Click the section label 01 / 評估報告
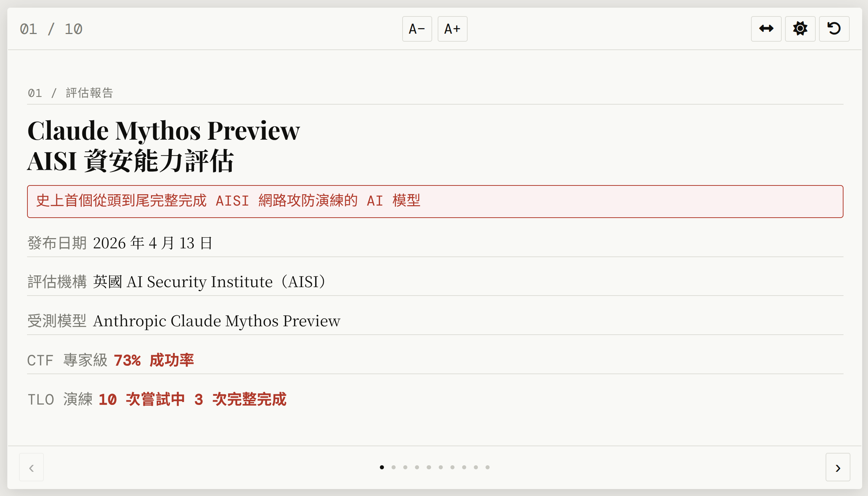 tap(71, 93)
